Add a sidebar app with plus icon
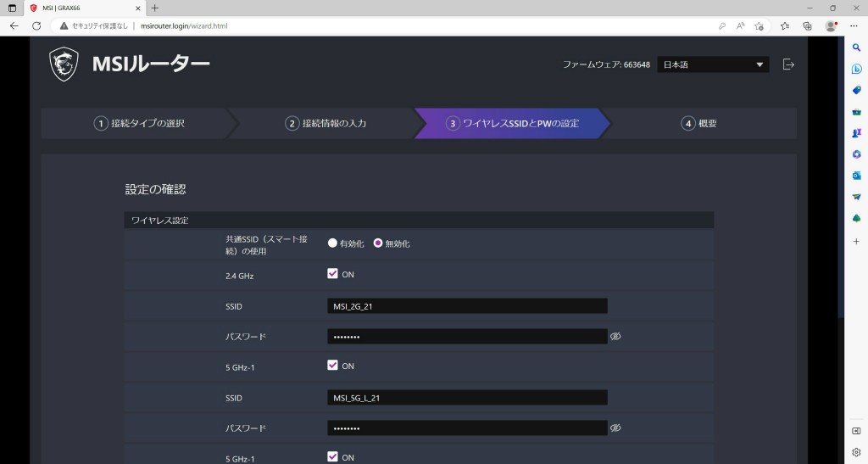868x464 pixels. 856,242
